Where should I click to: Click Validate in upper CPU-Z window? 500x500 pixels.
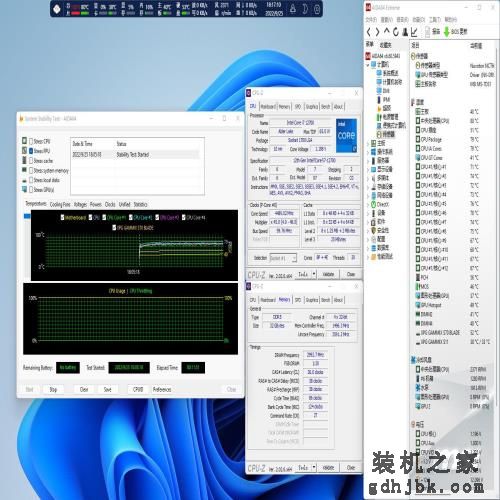(x=328, y=274)
